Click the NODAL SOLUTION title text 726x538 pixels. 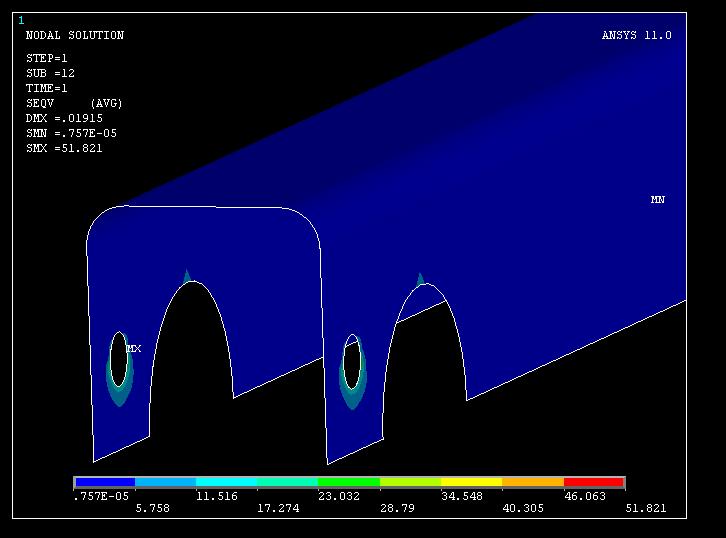tap(75, 35)
